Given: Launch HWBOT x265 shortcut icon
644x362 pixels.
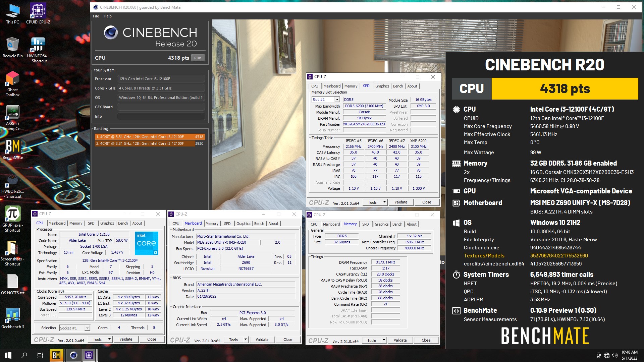Looking at the screenshot, I should click(x=12, y=185).
